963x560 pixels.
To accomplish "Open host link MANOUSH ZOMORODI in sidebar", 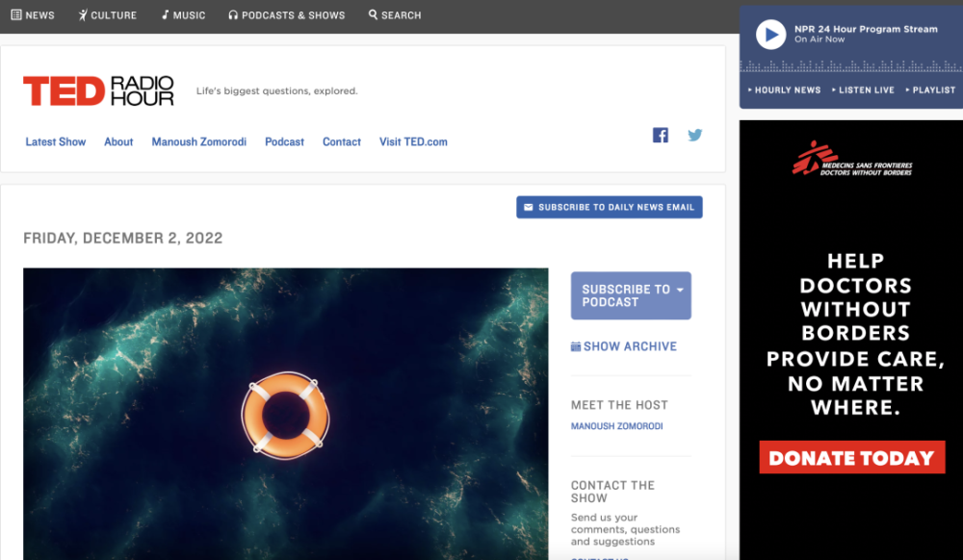I will [616, 425].
